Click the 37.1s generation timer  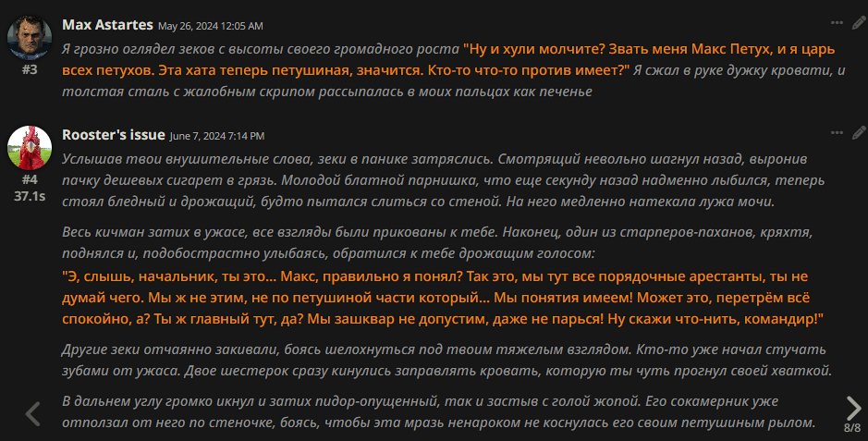[x=30, y=196]
